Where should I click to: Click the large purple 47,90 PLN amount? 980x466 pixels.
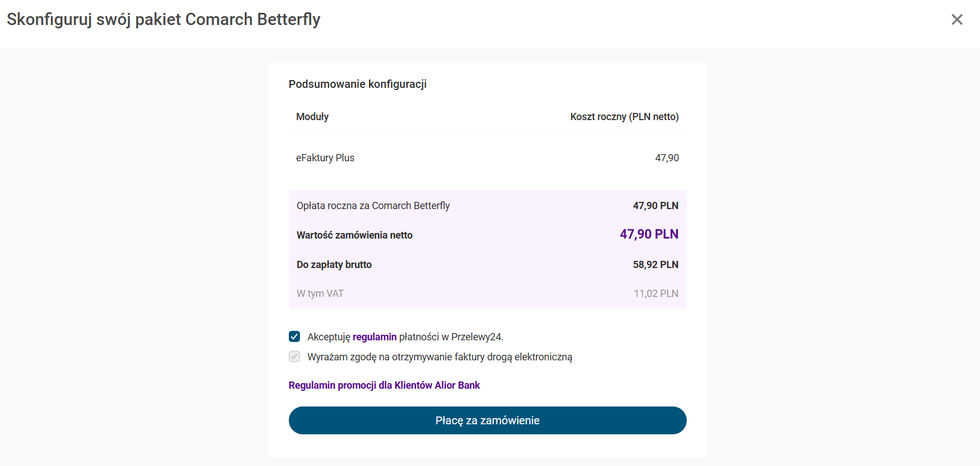tap(649, 234)
